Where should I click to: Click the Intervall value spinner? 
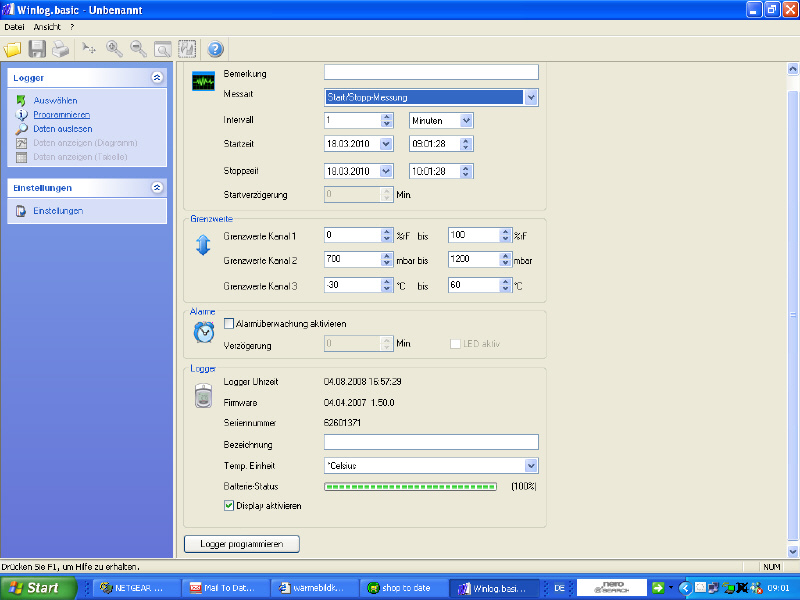[386, 120]
